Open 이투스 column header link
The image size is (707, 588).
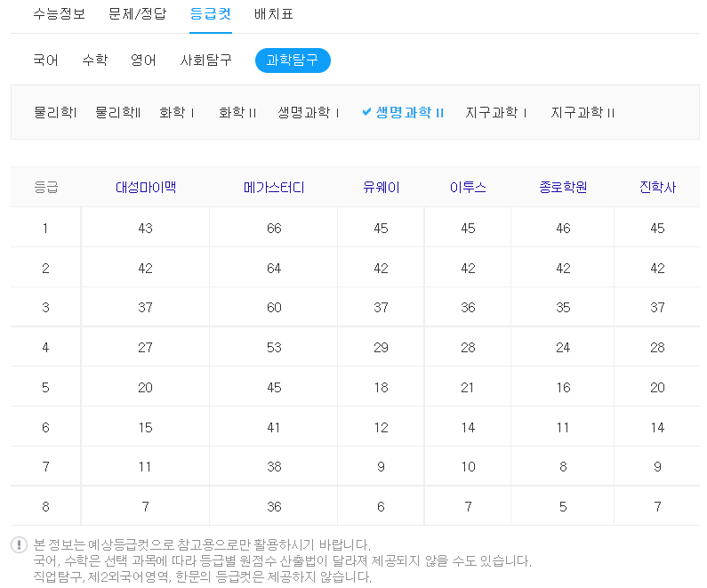click(468, 187)
